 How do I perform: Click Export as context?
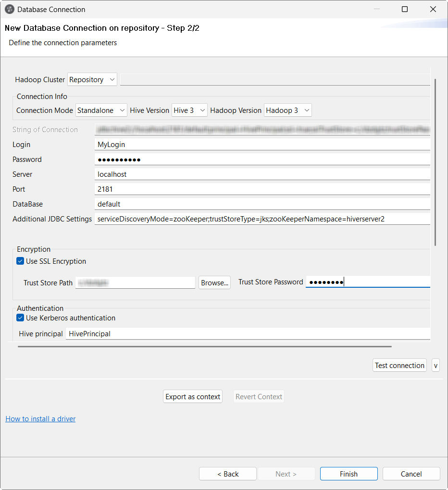192,396
